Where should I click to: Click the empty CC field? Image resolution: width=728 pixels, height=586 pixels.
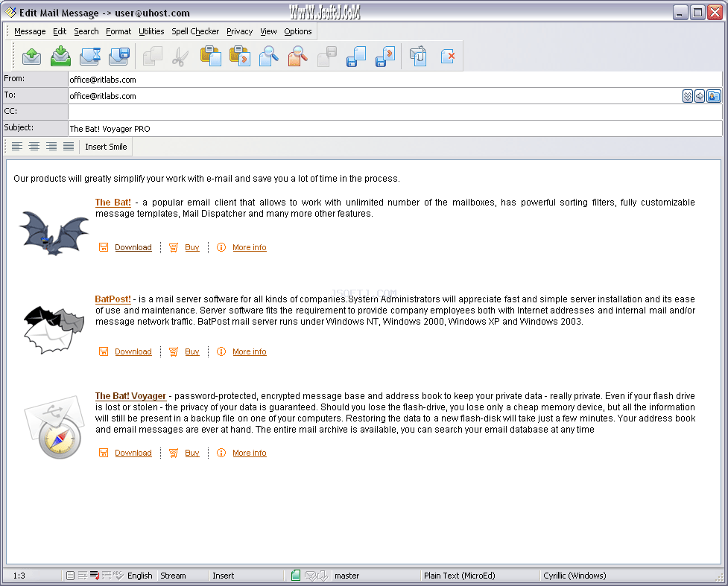click(x=395, y=112)
